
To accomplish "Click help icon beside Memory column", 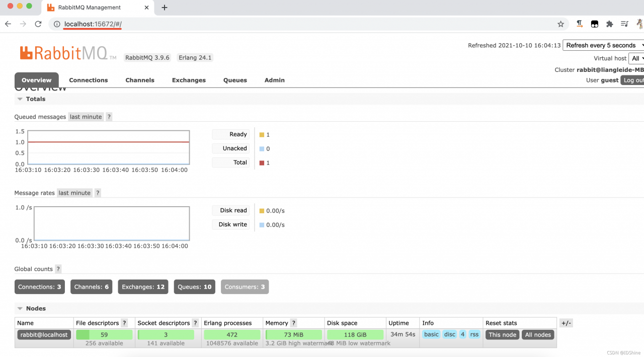I will tap(293, 323).
